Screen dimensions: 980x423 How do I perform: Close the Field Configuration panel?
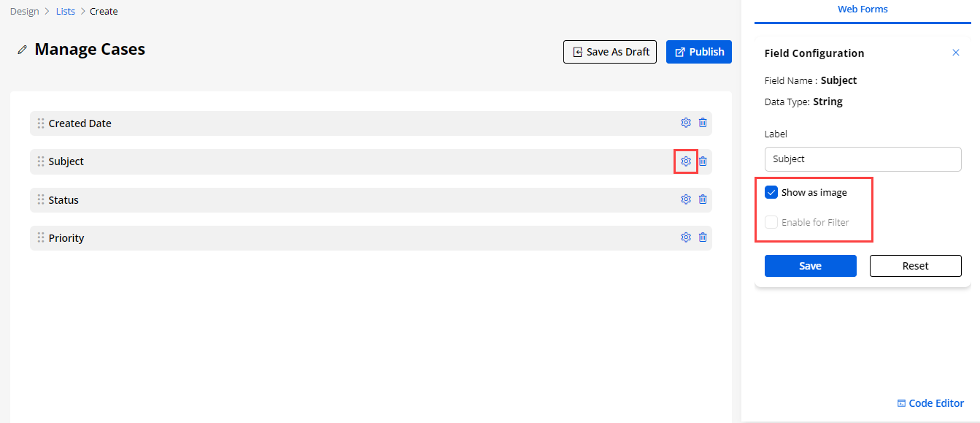(x=956, y=53)
